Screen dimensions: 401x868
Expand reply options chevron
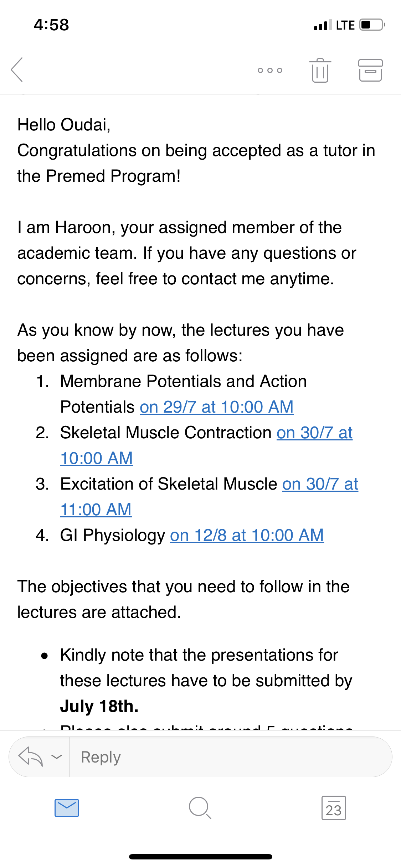[x=57, y=756]
